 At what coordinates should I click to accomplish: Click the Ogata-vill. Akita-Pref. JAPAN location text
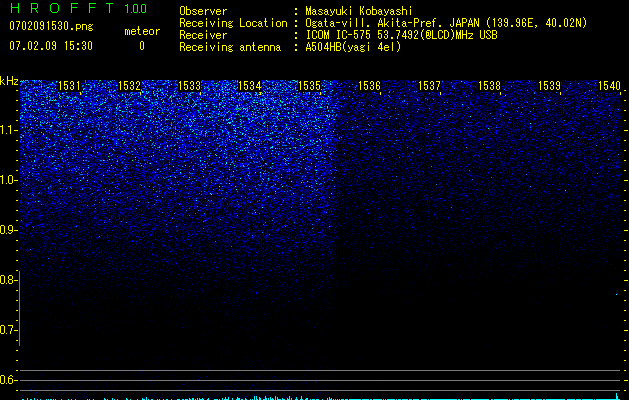click(446, 23)
